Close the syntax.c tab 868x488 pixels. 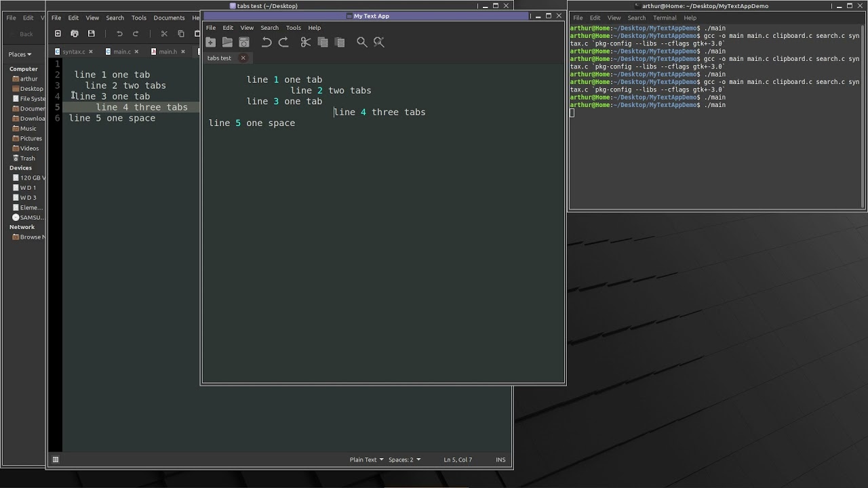[91, 52]
